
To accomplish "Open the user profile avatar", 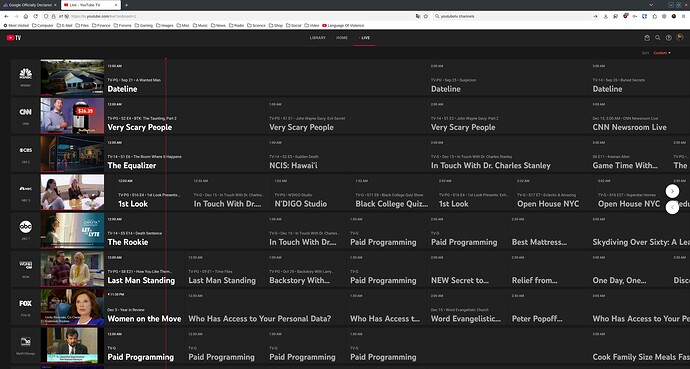I will pos(679,38).
